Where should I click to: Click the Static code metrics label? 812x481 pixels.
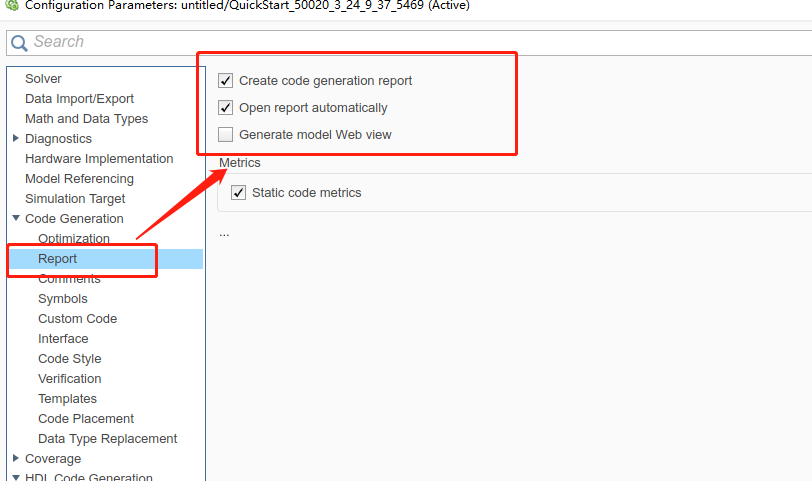[307, 193]
